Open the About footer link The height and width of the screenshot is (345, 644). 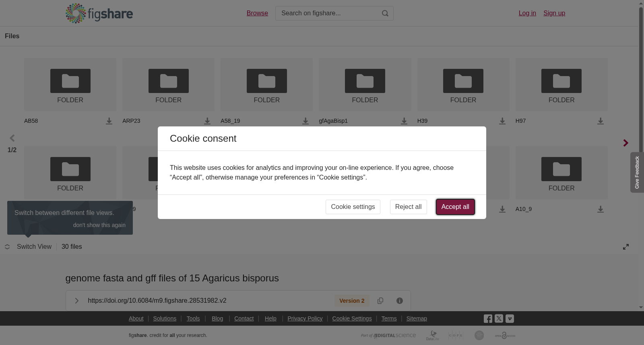[136, 318]
